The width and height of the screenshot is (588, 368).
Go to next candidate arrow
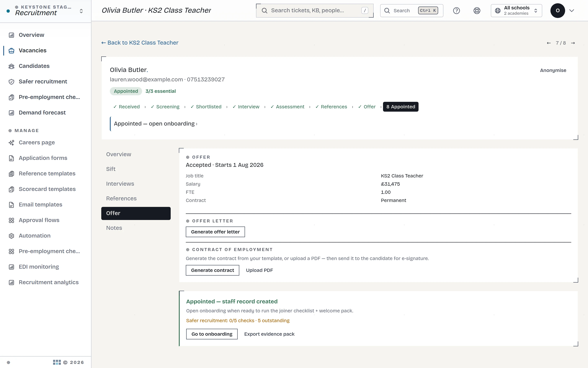click(573, 43)
